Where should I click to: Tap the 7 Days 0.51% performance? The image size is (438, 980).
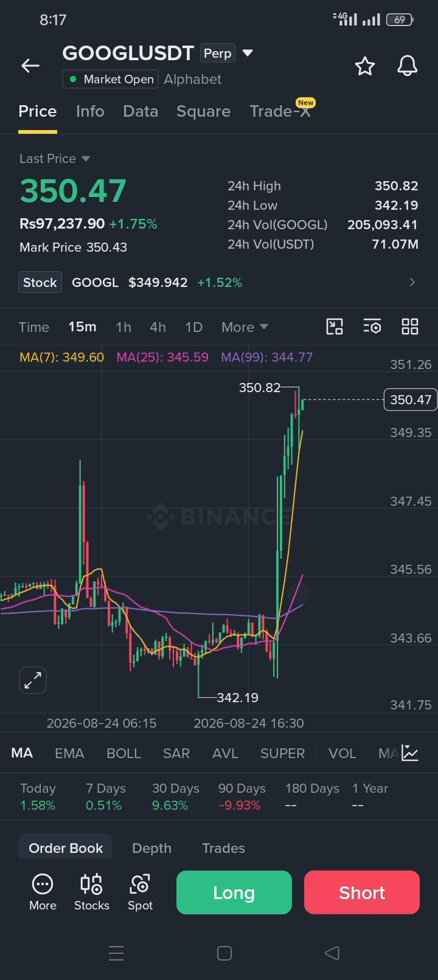click(106, 796)
